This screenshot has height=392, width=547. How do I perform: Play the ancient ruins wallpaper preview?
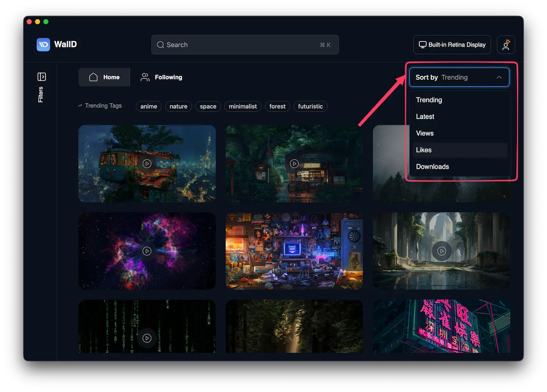coord(442,251)
